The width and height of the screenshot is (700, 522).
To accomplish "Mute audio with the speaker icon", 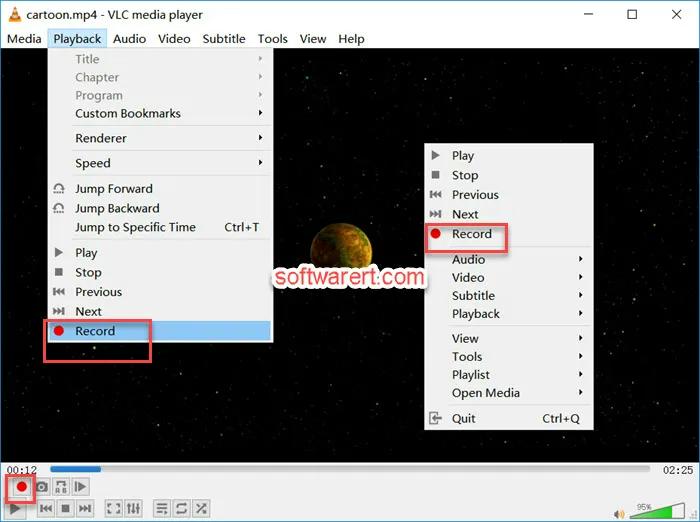I will [620, 514].
